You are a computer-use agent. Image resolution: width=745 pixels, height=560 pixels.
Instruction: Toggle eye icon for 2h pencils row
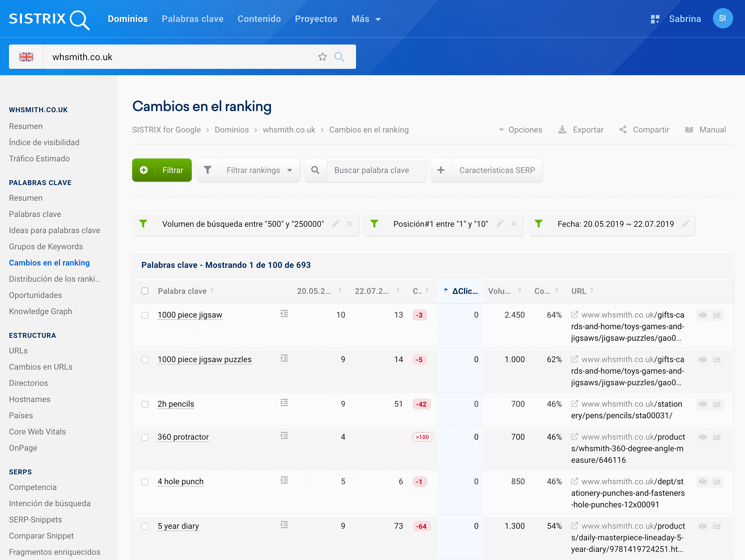pos(702,404)
